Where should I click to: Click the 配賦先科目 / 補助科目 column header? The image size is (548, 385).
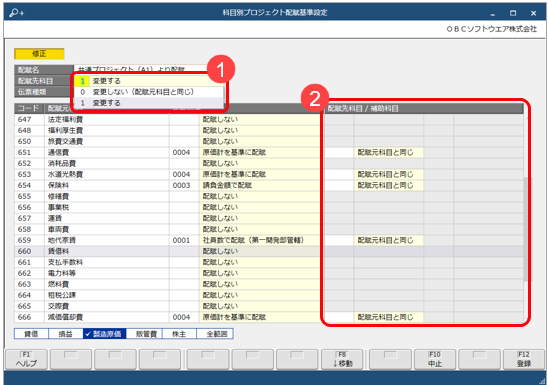click(424, 108)
